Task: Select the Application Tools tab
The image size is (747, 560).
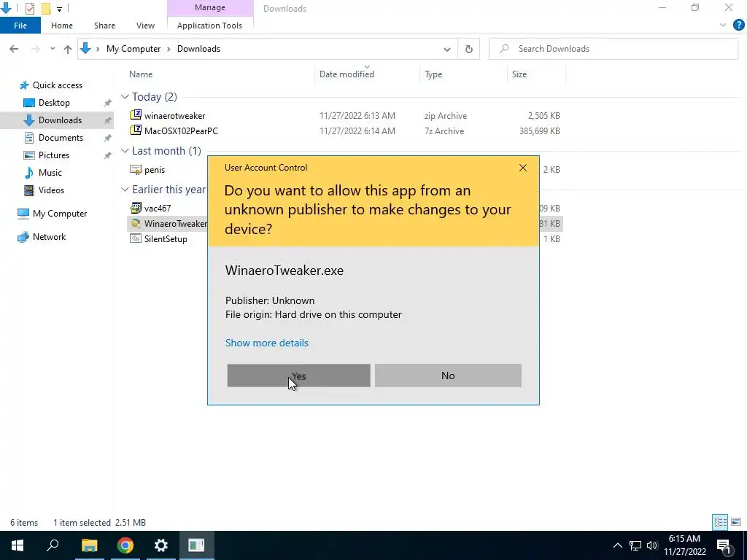Action: pyautogui.click(x=209, y=26)
